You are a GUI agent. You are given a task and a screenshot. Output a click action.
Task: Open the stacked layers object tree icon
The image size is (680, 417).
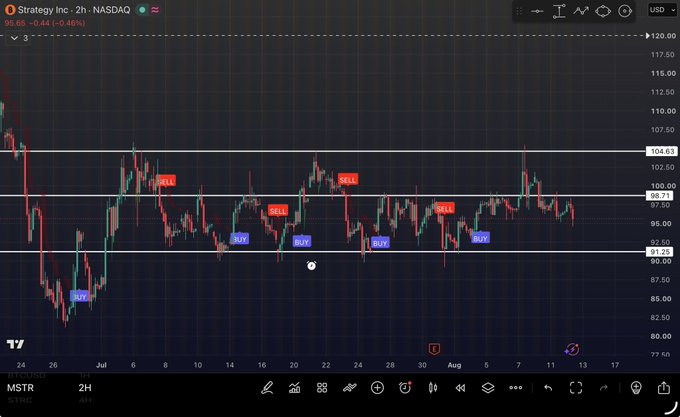coord(488,388)
